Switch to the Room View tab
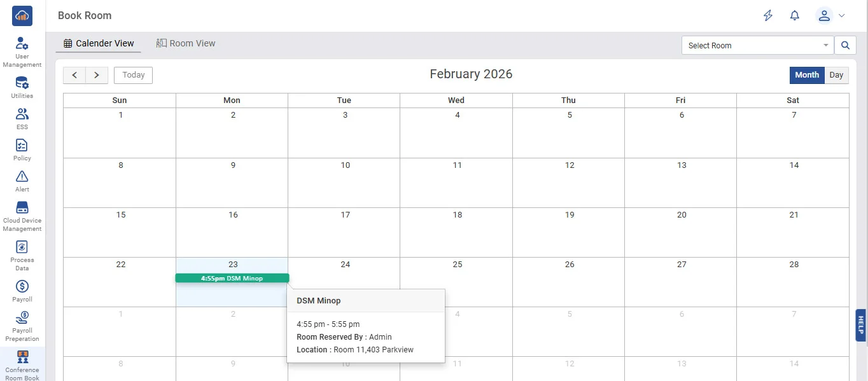This screenshot has width=868, height=381. 186,43
